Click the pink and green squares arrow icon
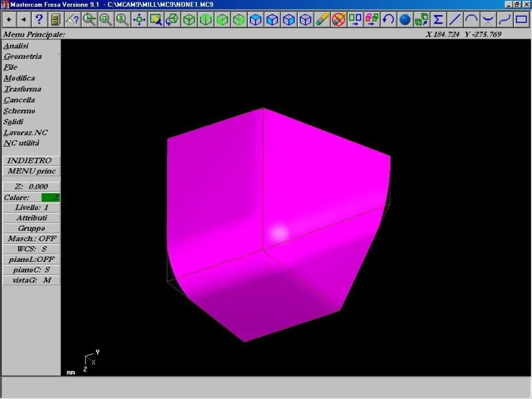 tap(372, 19)
